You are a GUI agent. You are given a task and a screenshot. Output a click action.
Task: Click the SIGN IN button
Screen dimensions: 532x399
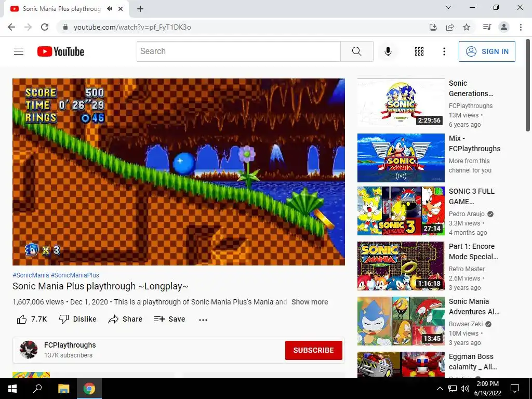(x=487, y=51)
